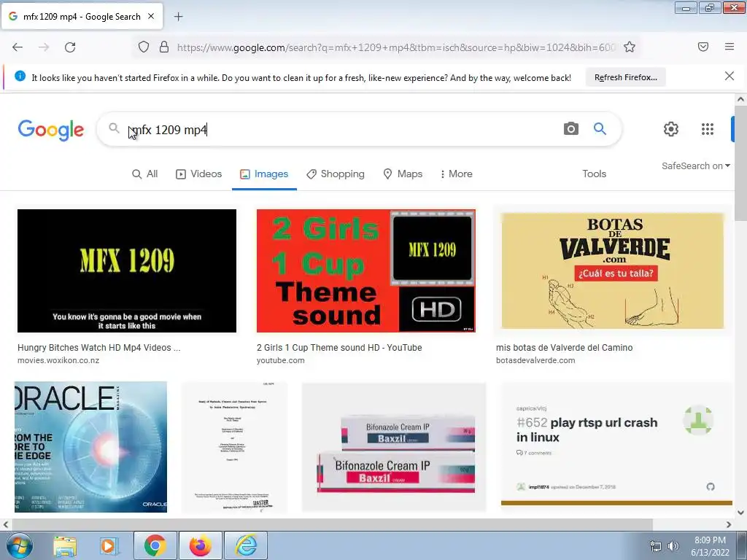Open the Windows Start menu
This screenshot has width=747, height=560.
point(19,545)
